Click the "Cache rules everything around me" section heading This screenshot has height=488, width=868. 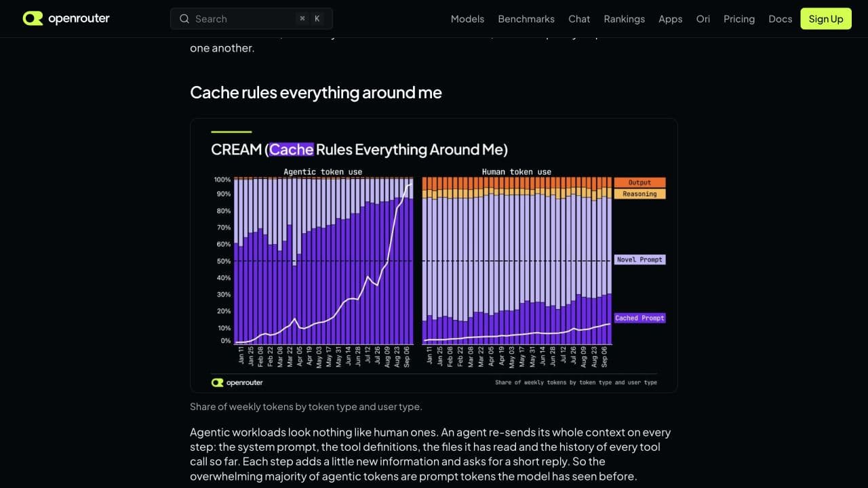click(316, 92)
